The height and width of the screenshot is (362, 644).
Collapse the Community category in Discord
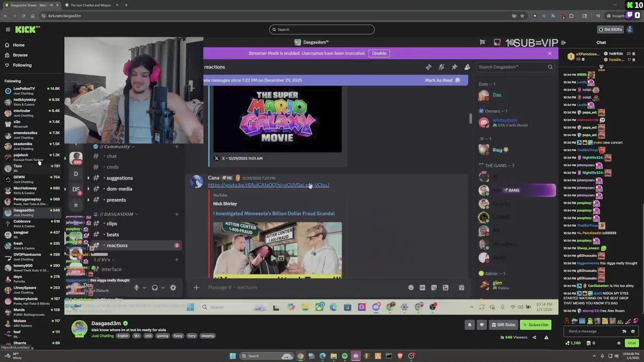point(116,147)
